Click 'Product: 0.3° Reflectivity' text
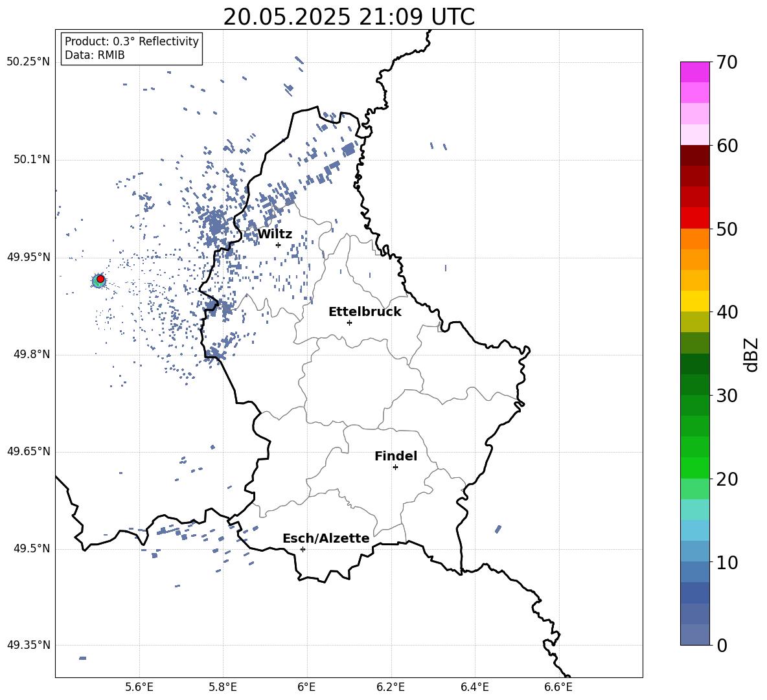Viewport: 767px width, 700px height. pyautogui.click(x=132, y=41)
